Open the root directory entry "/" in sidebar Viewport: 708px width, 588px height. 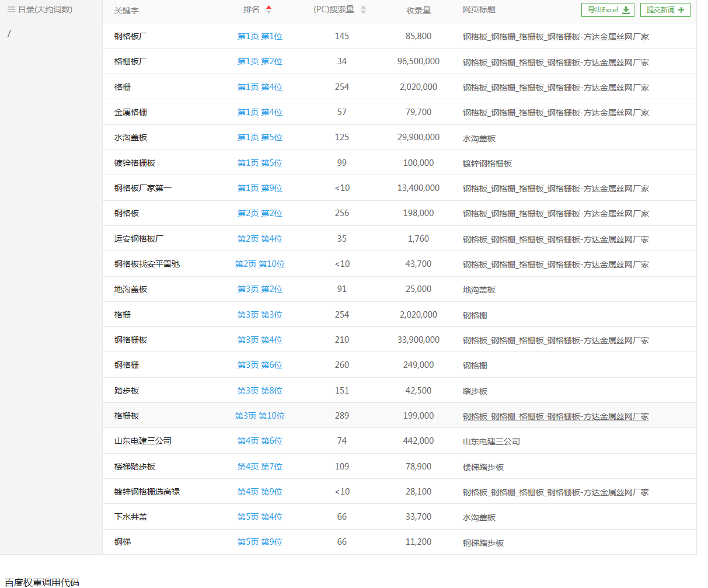[x=9, y=33]
